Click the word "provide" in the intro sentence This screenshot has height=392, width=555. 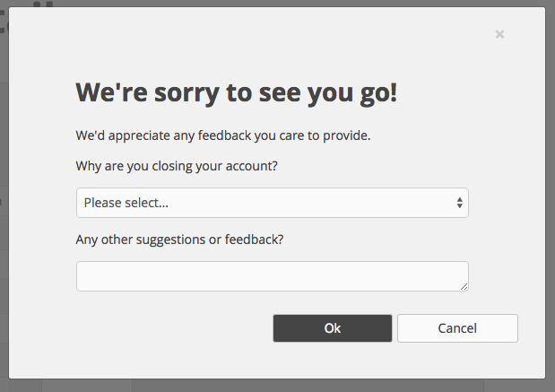point(345,135)
